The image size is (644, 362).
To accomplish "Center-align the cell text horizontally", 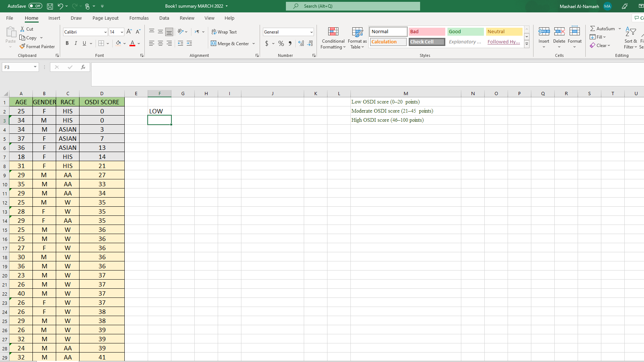I will click(x=160, y=43).
